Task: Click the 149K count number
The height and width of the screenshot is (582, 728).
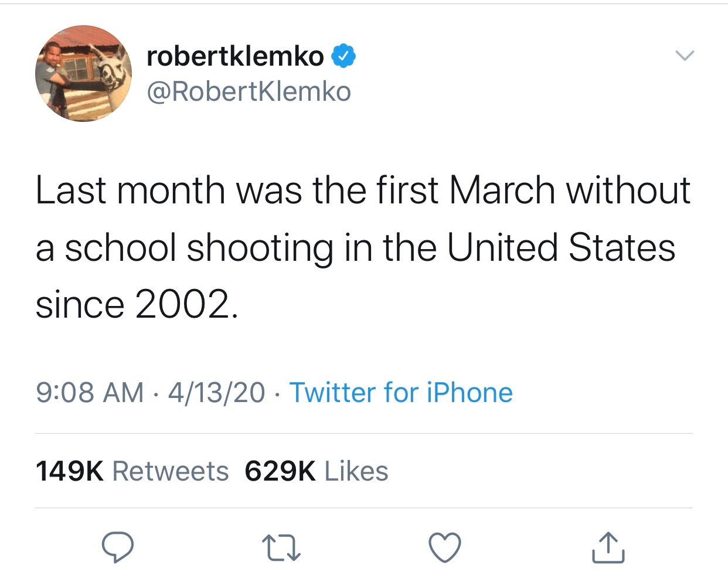Action: 69,471
